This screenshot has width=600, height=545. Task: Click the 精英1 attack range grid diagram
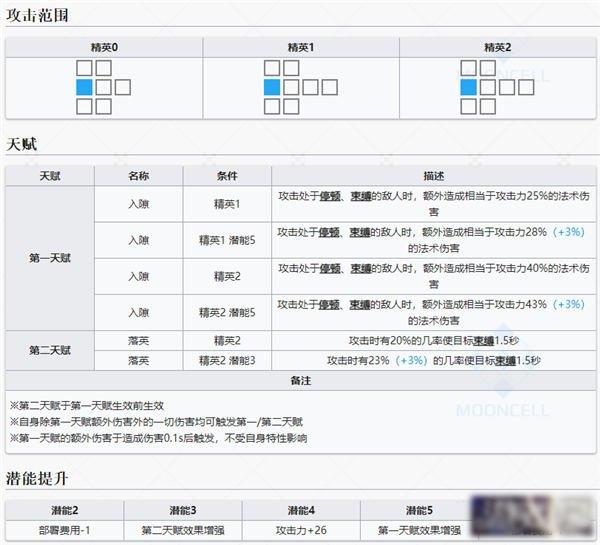[x=301, y=87]
